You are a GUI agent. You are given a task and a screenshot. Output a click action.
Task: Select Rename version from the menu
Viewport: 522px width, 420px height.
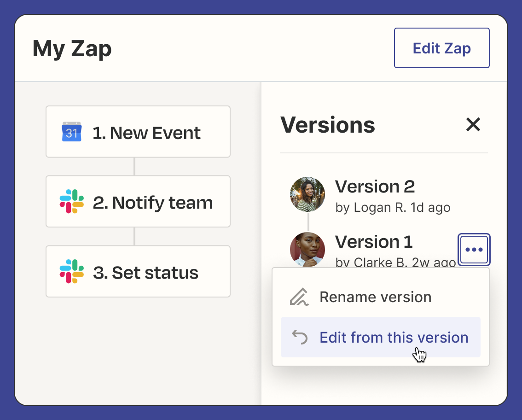[375, 297]
